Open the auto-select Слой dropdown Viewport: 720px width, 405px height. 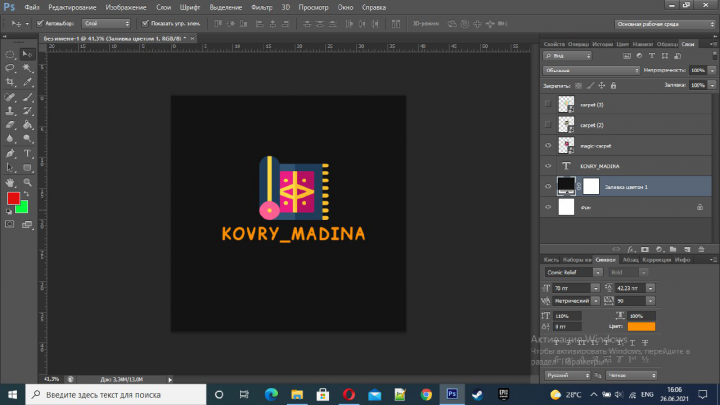106,23
